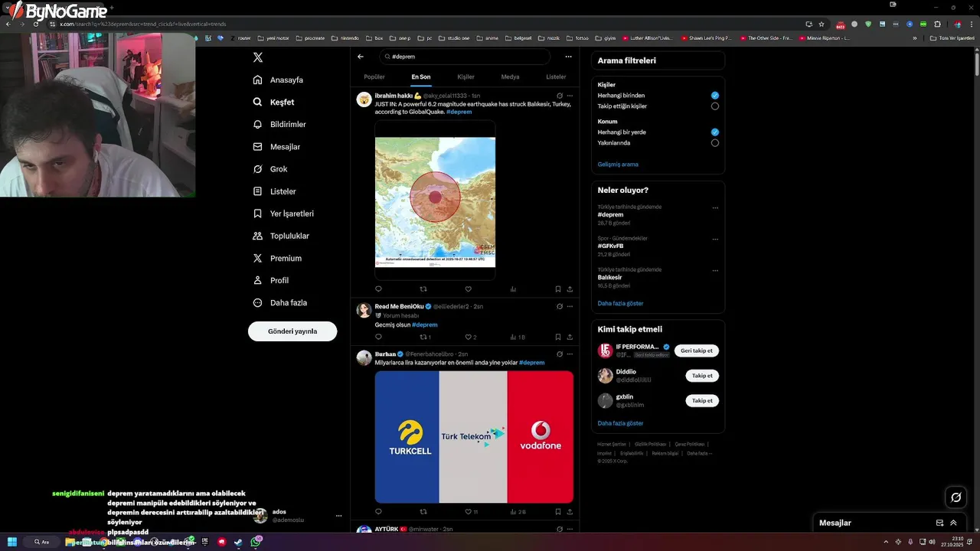
Task: Select Herhangi bir yerde option
Action: (x=714, y=132)
